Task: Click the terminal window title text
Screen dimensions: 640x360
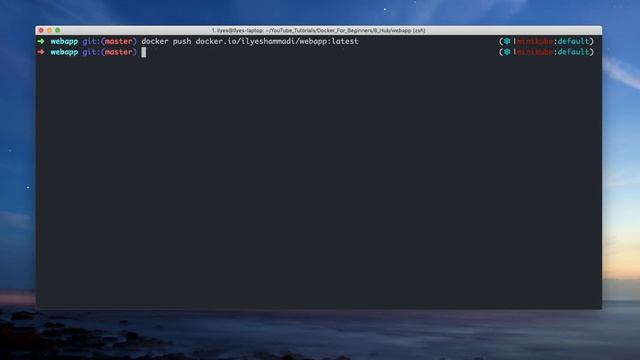Action: pos(318,31)
